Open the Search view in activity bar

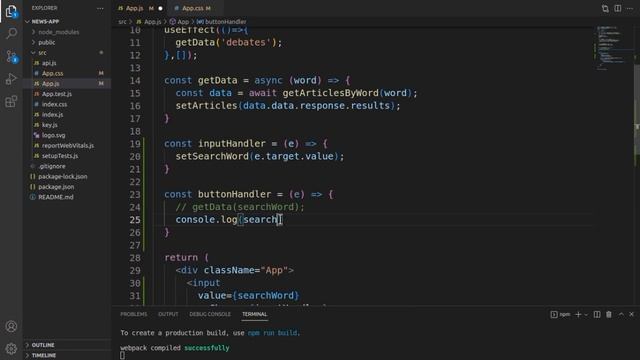point(11,33)
